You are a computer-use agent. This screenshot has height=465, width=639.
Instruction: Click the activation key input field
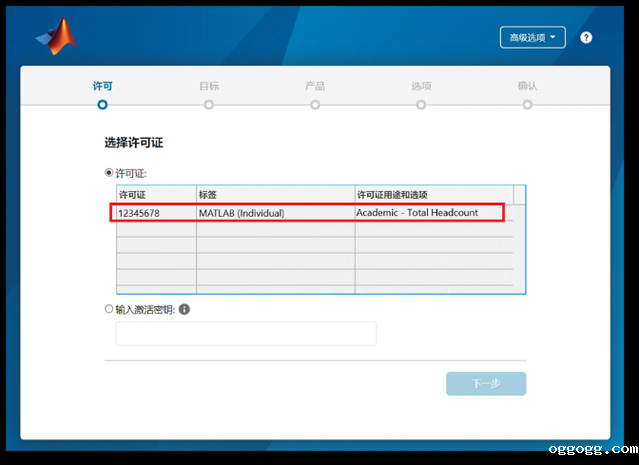click(x=246, y=333)
